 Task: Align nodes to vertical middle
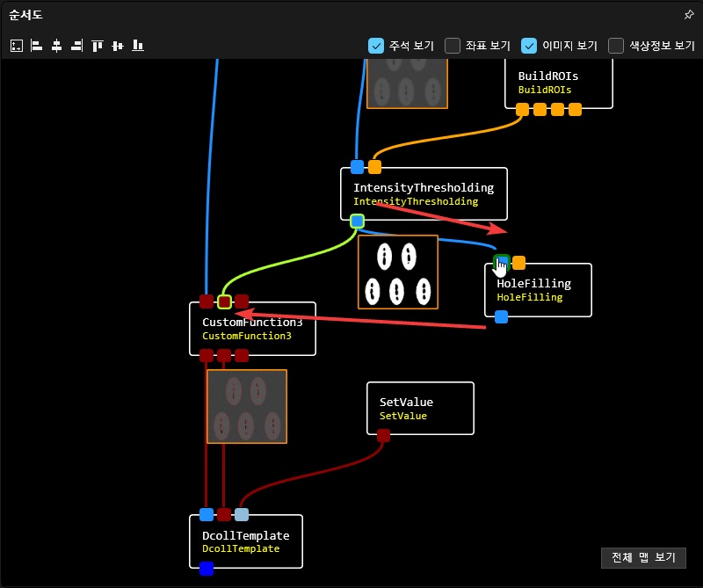click(118, 46)
